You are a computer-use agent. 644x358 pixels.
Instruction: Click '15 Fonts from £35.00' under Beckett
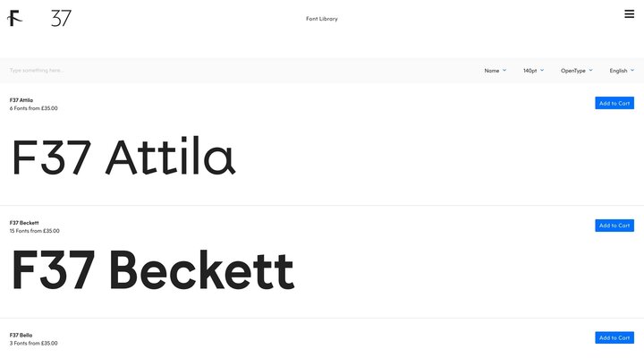coord(35,231)
